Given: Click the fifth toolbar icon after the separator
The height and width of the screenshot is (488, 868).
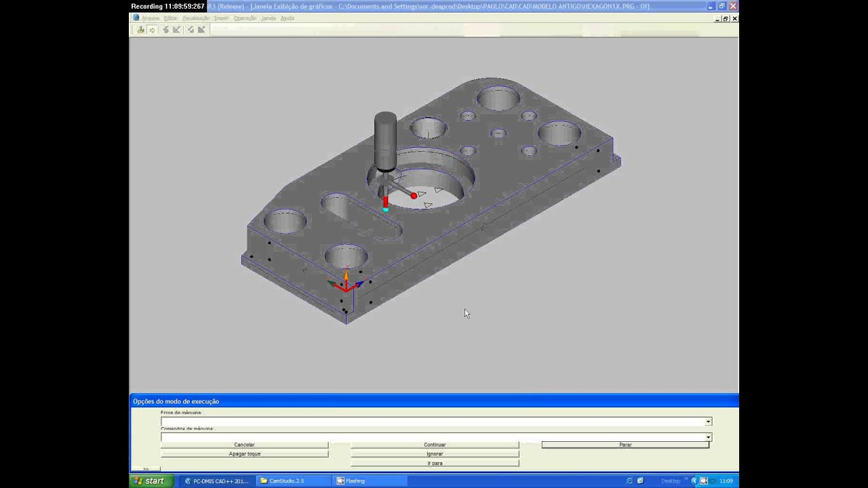Looking at the screenshot, I should coord(191,30).
